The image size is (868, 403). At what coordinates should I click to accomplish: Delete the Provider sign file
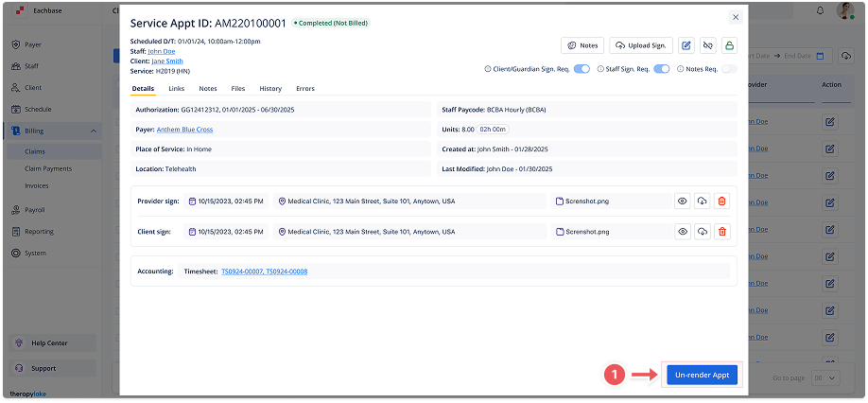coord(721,201)
